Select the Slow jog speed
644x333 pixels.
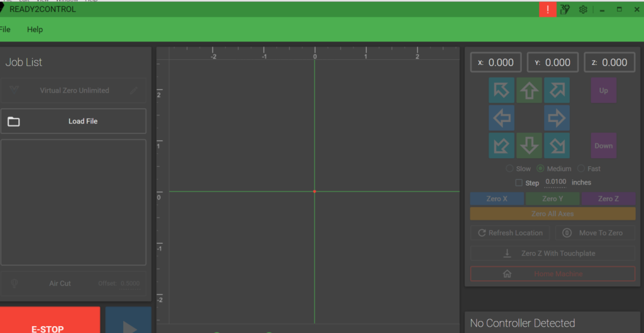pos(509,169)
